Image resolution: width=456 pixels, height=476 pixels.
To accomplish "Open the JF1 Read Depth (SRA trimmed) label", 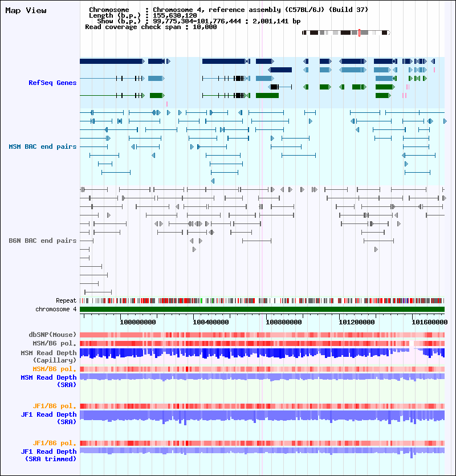I will click(x=48, y=455).
